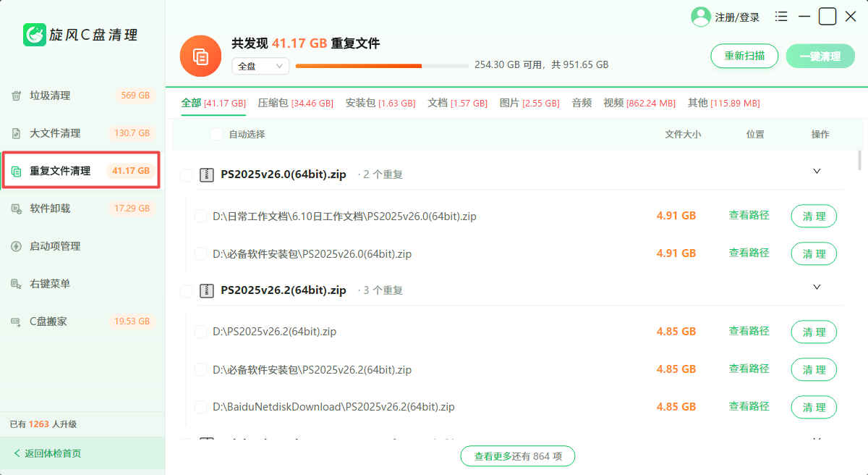
Task: Click the disk usage progress bar
Action: 382,66
